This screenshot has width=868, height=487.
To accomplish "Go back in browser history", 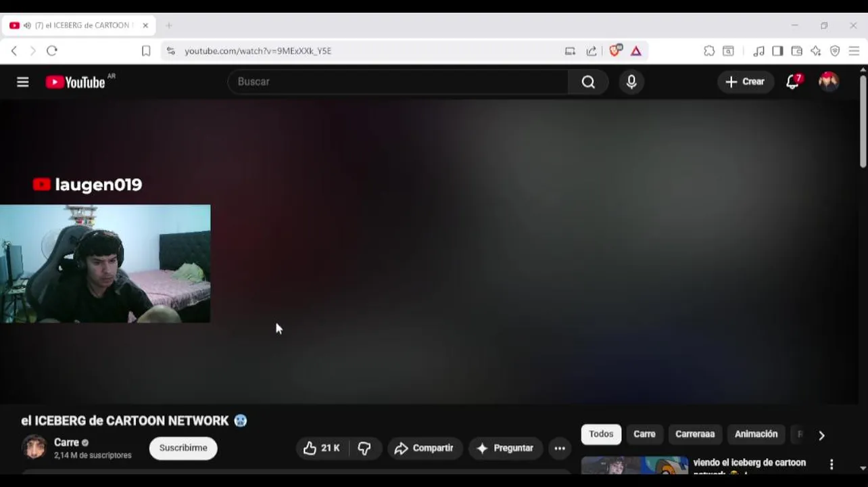I will tap(14, 51).
